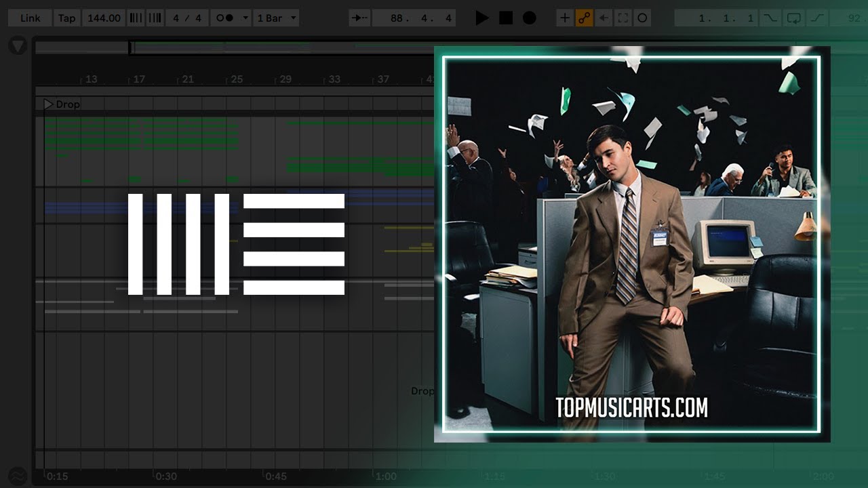This screenshot has width=868, height=488.
Task: Click the Re-Enable Automation arrow icon
Action: tap(603, 18)
